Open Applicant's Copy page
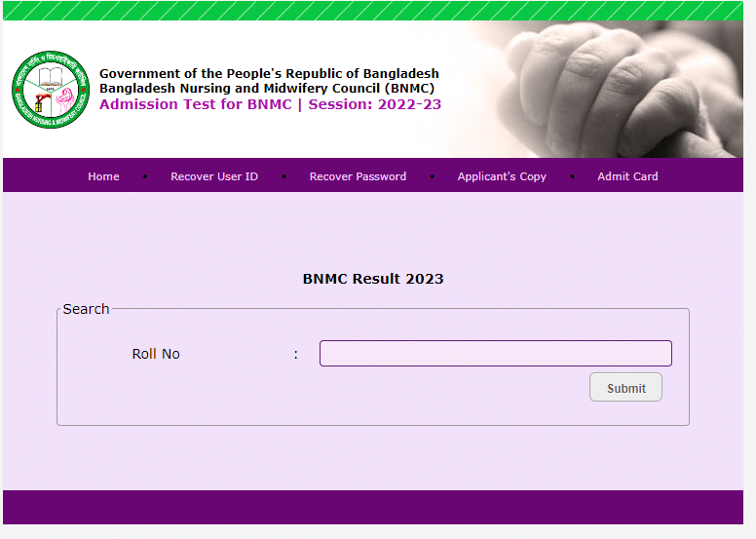The height and width of the screenshot is (539, 756). (502, 176)
